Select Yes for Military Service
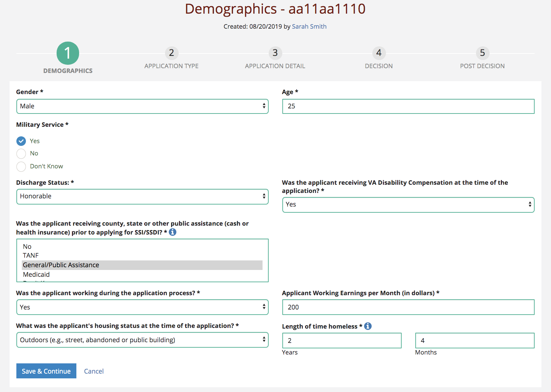The image size is (551, 392). pyautogui.click(x=21, y=141)
